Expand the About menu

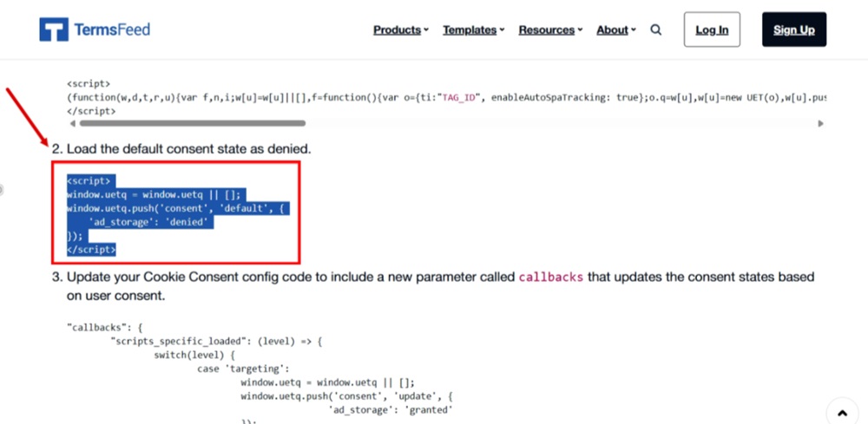point(616,29)
